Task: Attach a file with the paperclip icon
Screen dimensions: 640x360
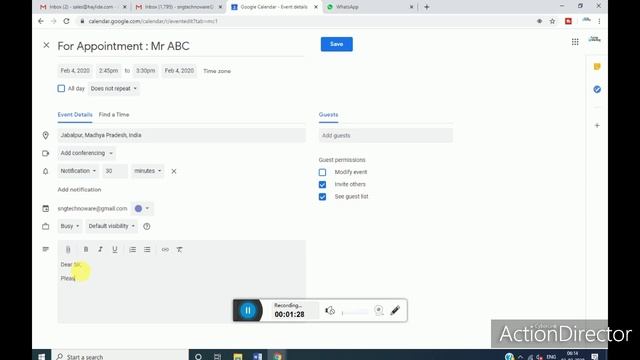Action: 68,249
